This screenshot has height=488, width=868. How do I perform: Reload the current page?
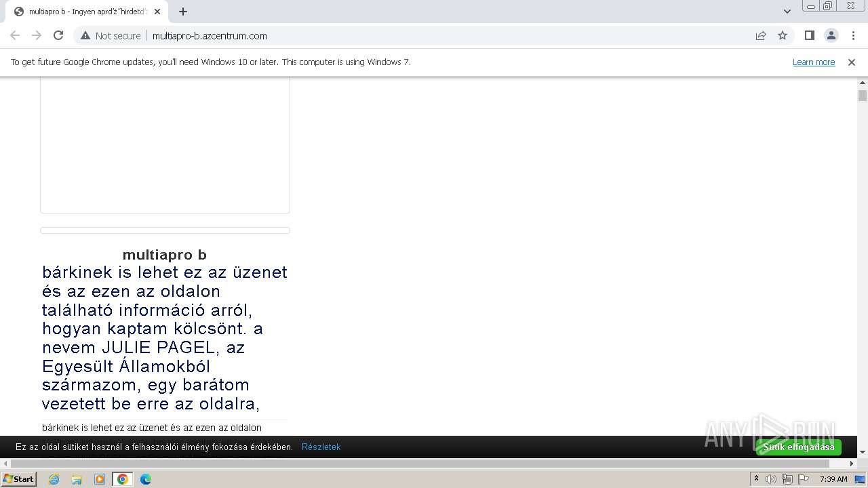coord(58,36)
